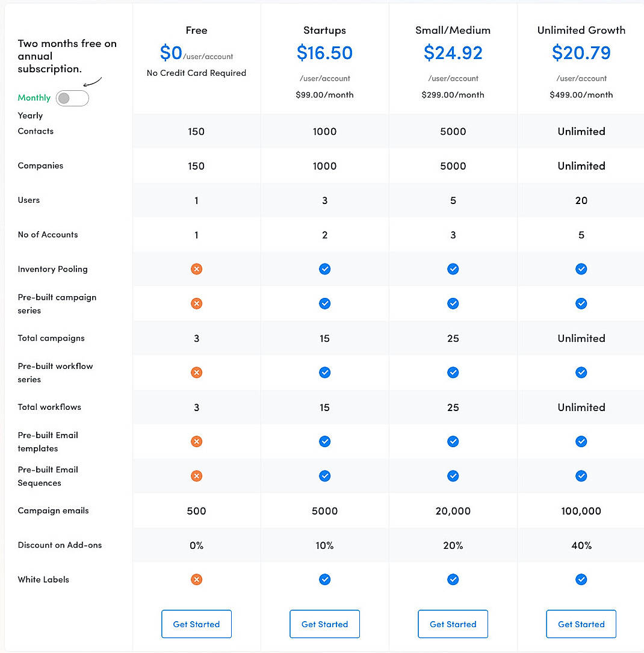Switch the billing toggle to Yearly
The image size is (644, 653).
click(72, 97)
